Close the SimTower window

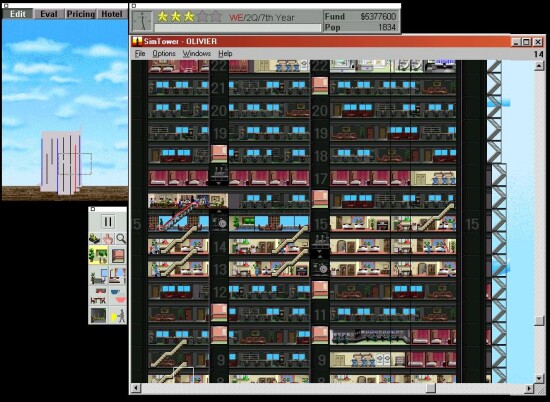pos(538,42)
